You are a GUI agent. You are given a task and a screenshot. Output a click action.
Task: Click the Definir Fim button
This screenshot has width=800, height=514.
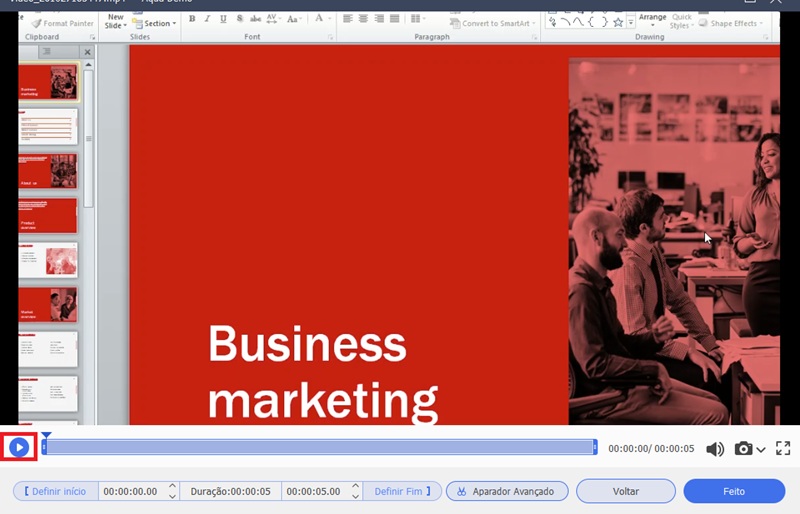pyautogui.click(x=403, y=491)
